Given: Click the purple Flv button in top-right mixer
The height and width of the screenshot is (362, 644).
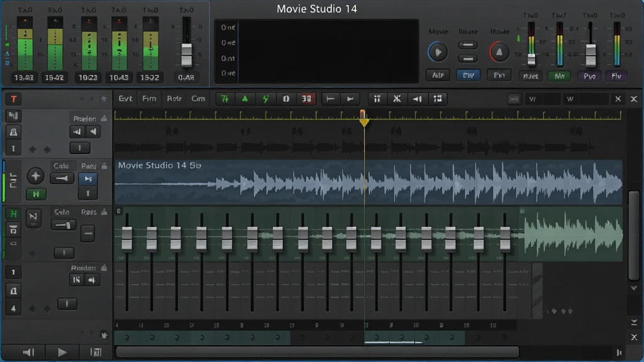Looking at the screenshot, I should [616, 76].
